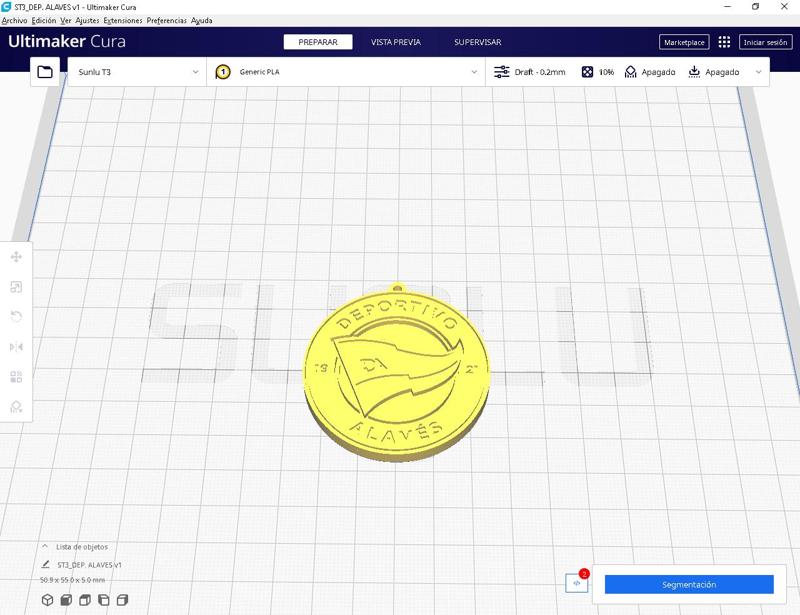Select the Scale tool in left toolbar

click(x=16, y=287)
